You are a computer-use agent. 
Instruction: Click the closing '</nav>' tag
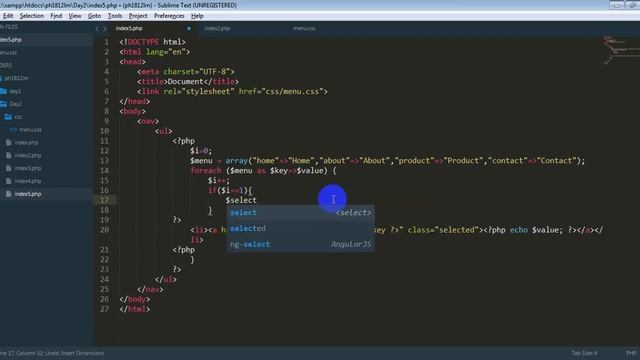(150, 289)
